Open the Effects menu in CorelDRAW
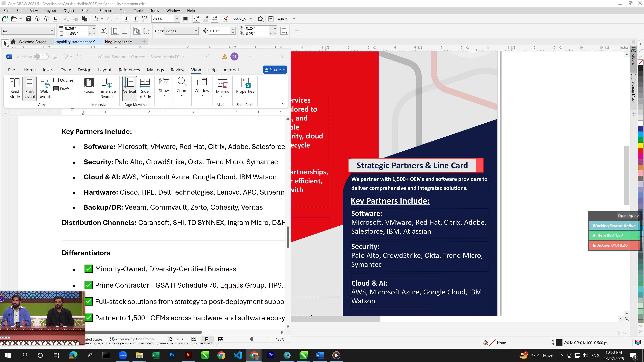The image size is (644, 362). 87,11
